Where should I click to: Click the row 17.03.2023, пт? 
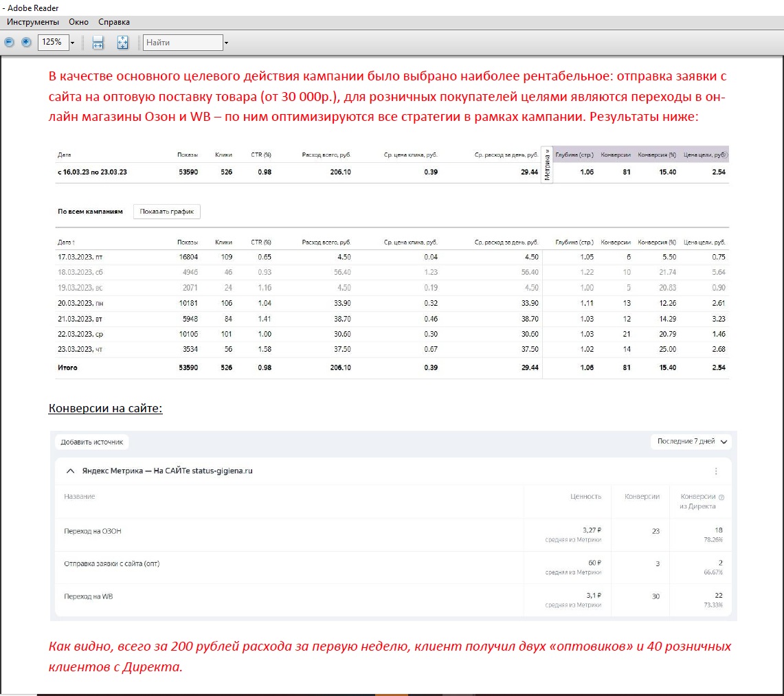pyautogui.click(x=392, y=257)
